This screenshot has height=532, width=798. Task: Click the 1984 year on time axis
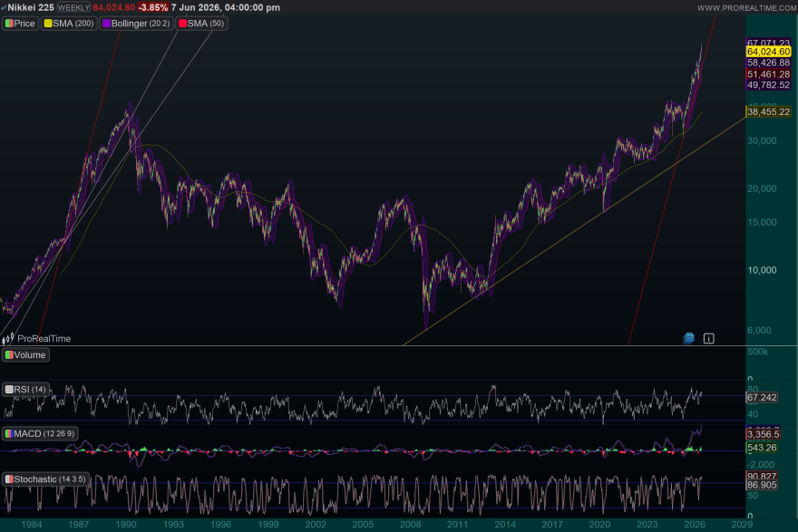coord(32,525)
